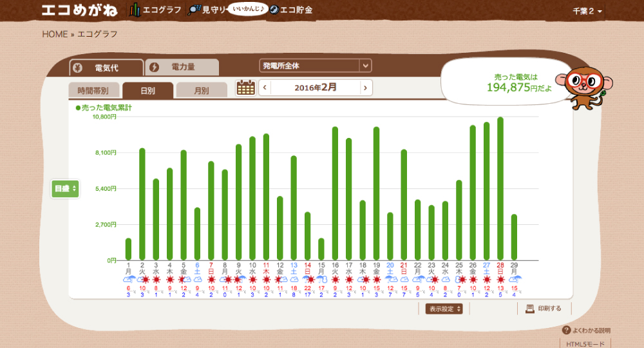Click the 5,400円 axis label
Image resolution: width=644 pixels, height=348 pixels.
click(x=106, y=189)
